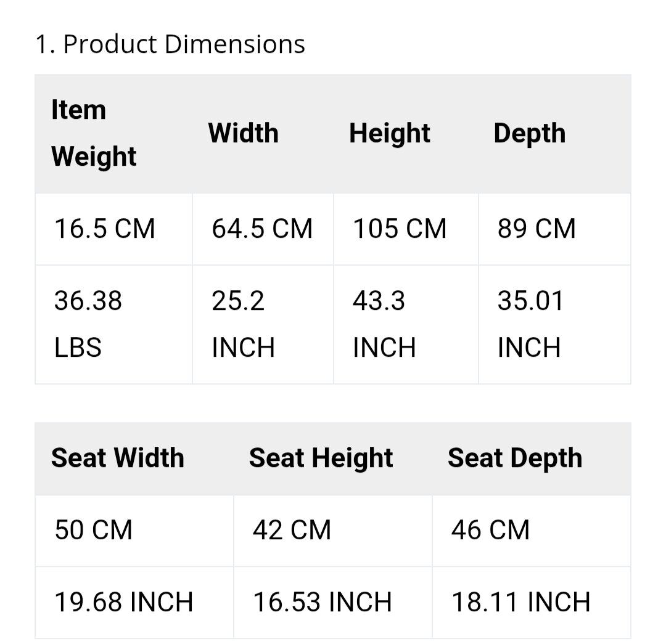The height and width of the screenshot is (644, 666).
Task: Select the Height column header
Action: (389, 133)
